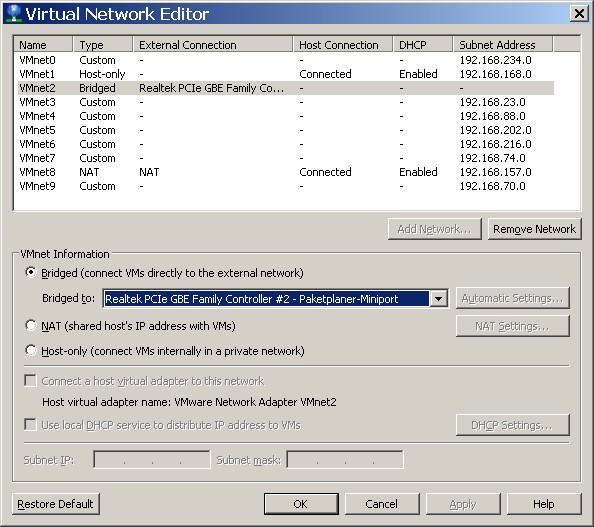Click the External Connection column header
594x527 pixels.
[213, 45]
